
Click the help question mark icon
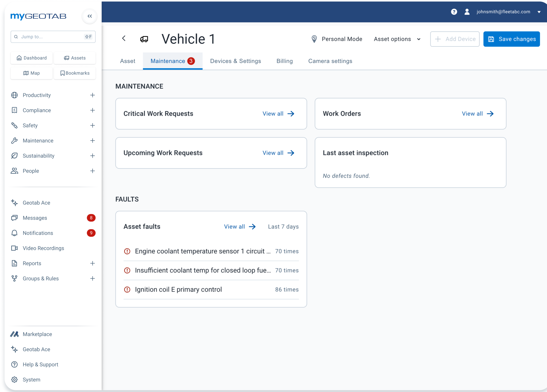pos(454,12)
